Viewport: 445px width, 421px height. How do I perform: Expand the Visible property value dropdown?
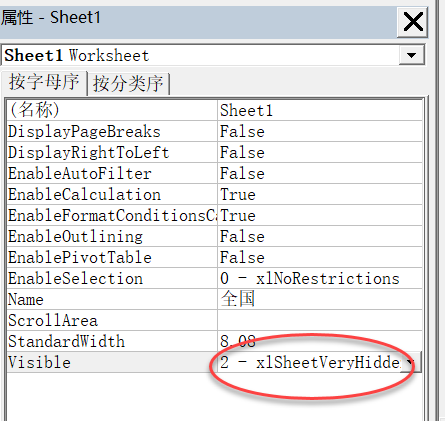(x=412, y=362)
